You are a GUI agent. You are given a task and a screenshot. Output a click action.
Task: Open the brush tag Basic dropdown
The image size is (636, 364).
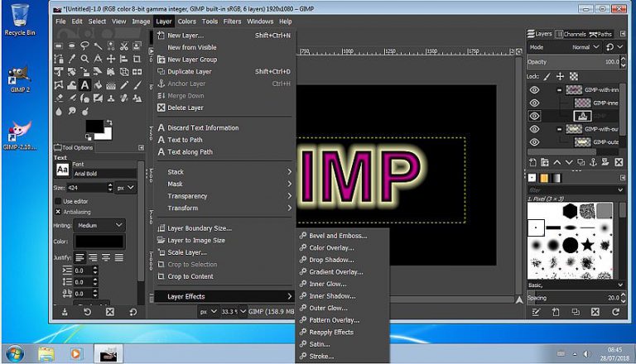[x=576, y=285]
